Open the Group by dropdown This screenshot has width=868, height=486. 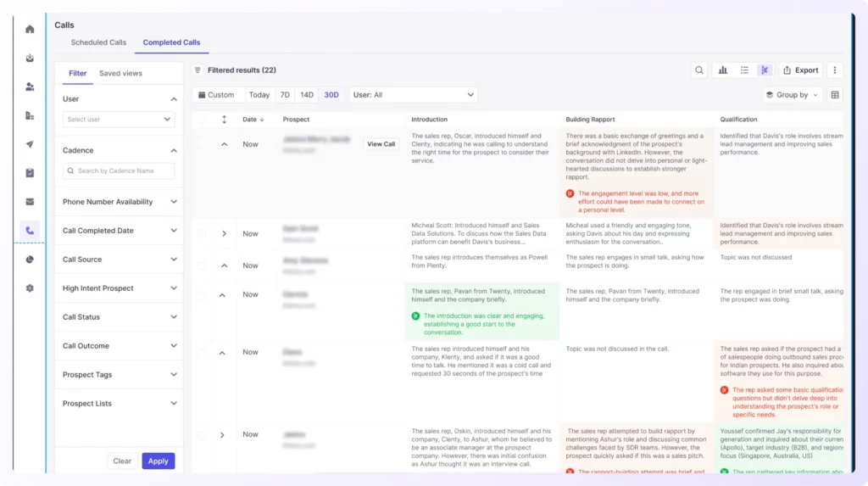[793, 95]
